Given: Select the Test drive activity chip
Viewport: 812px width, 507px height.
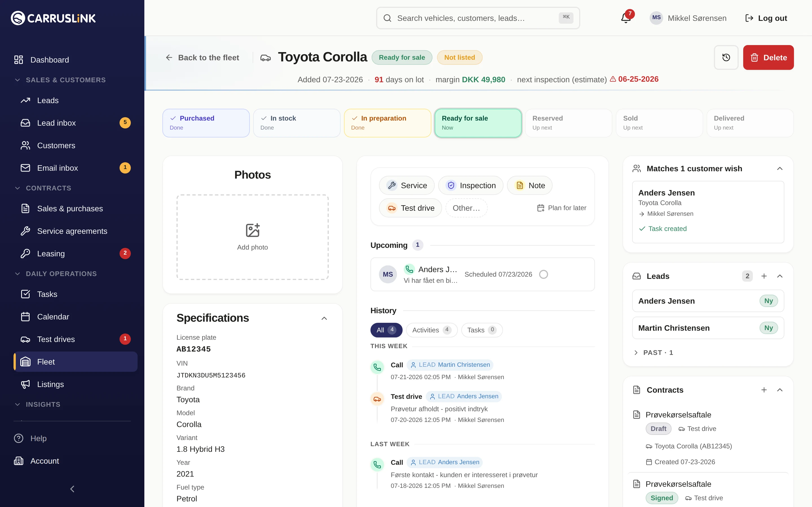Looking at the screenshot, I should click(410, 208).
